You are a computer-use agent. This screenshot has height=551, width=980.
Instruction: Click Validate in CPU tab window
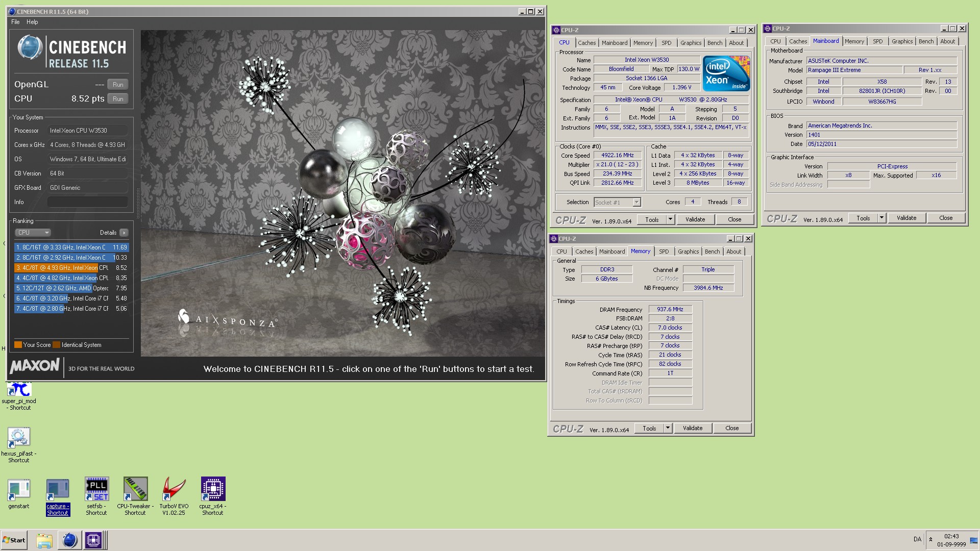(695, 220)
